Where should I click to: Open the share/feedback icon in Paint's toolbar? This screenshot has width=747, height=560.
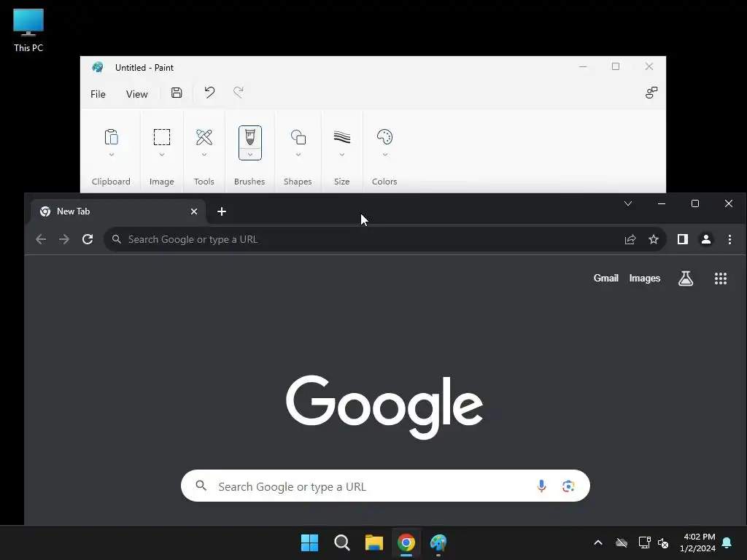pos(651,93)
